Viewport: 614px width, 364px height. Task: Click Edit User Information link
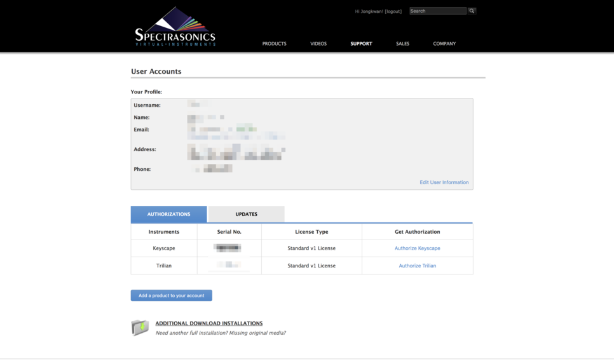[x=444, y=182]
